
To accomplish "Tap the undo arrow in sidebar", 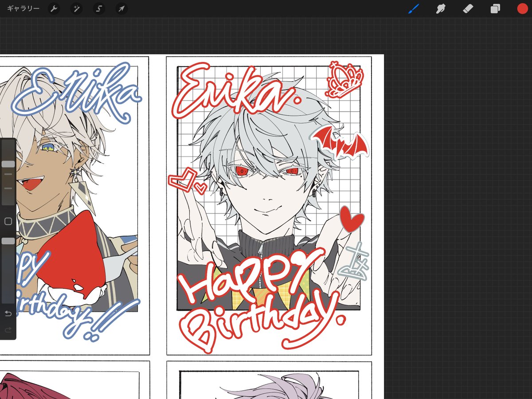I will 8,314.
